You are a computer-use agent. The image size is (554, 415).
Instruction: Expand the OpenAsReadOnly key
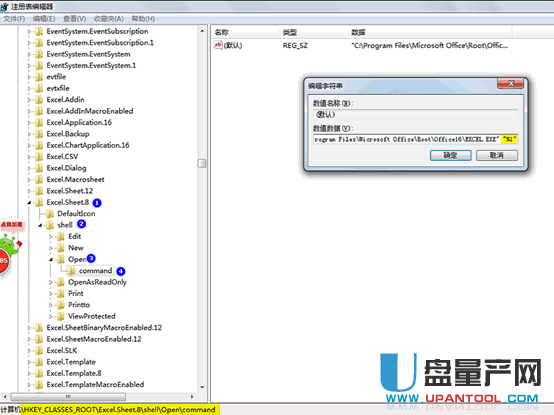[x=51, y=282]
